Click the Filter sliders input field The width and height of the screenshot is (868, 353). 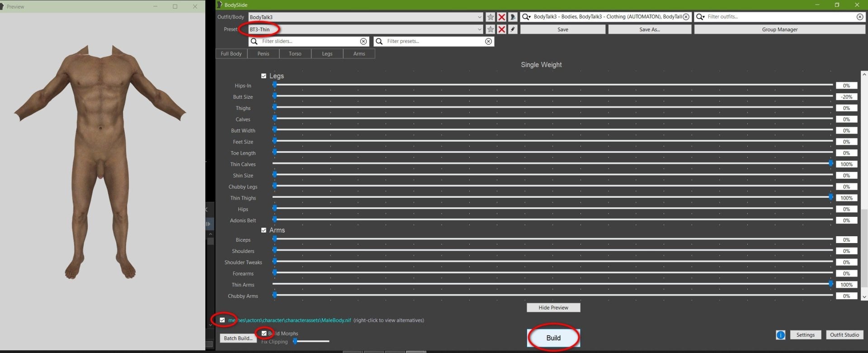click(x=310, y=41)
